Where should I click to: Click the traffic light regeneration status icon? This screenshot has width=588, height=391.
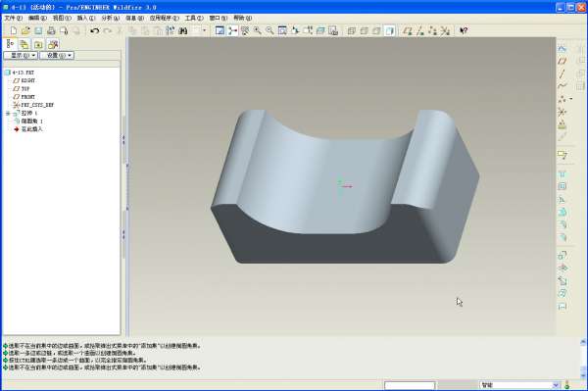pyautogui.click(x=567, y=385)
